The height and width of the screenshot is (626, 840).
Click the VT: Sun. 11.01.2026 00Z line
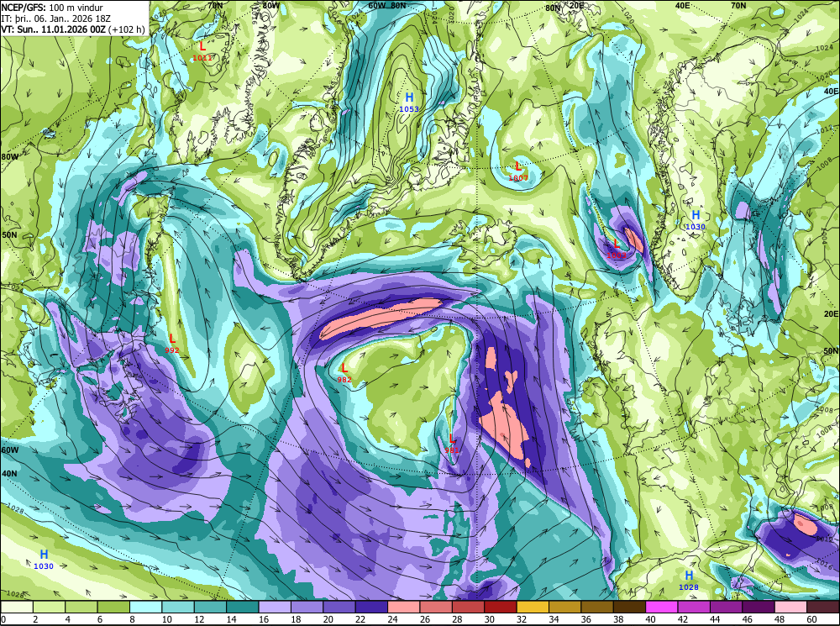[73, 29]
